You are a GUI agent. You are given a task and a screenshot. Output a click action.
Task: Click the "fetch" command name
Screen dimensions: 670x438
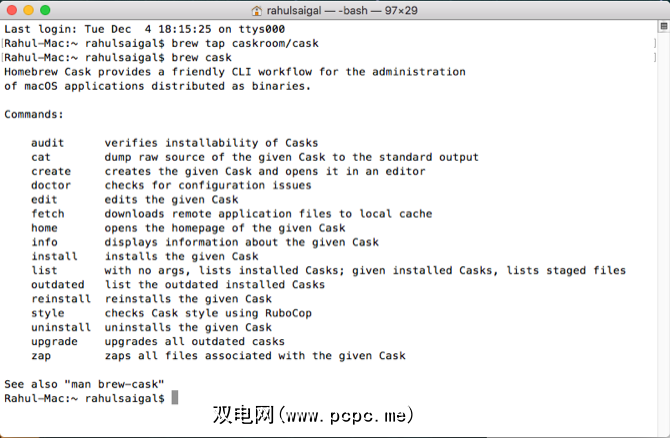(47, 213)
